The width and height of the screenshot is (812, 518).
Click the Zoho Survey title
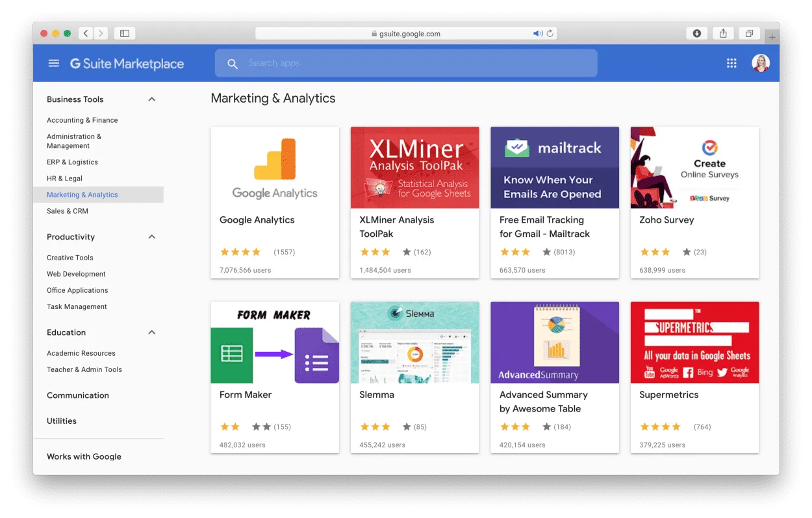tap(666, 220)
